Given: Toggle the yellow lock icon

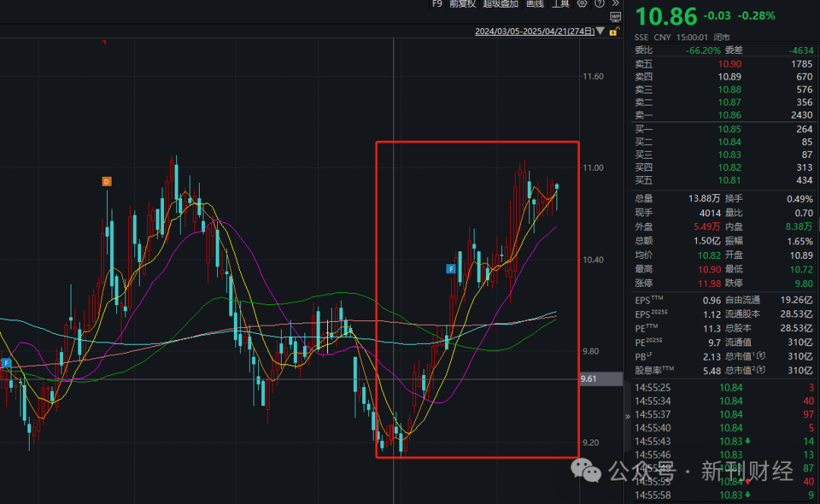Looking at the screenshot, I should 613,32.
